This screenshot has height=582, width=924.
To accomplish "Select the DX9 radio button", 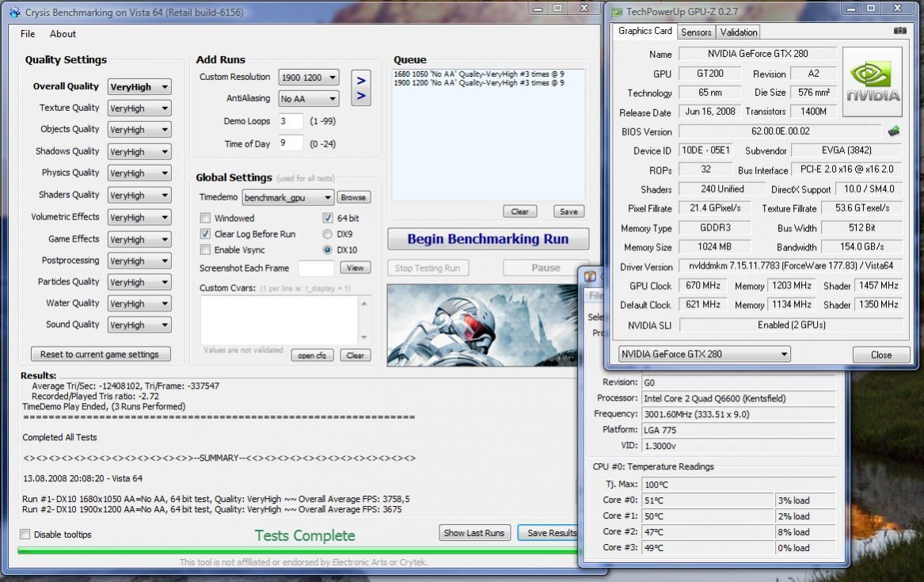I will (x=328, y=234).
